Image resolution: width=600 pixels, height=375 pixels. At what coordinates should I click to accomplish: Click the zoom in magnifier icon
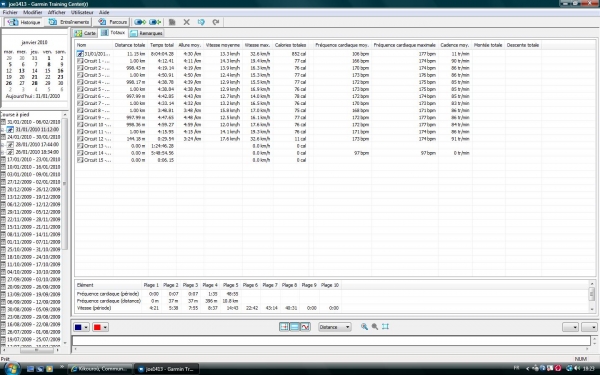(364, 327)
